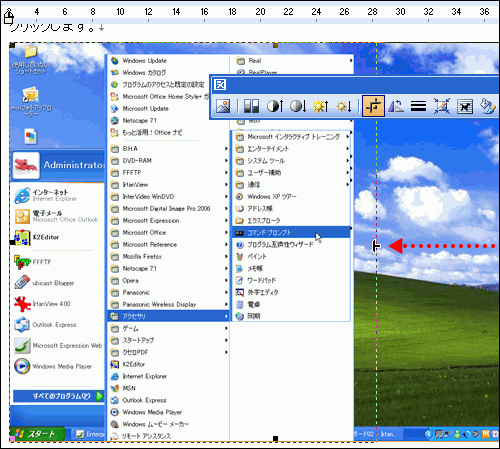This screenshot has width=500, height=449.
Task: Click the スタート button
Action: [x=37, y=434]
